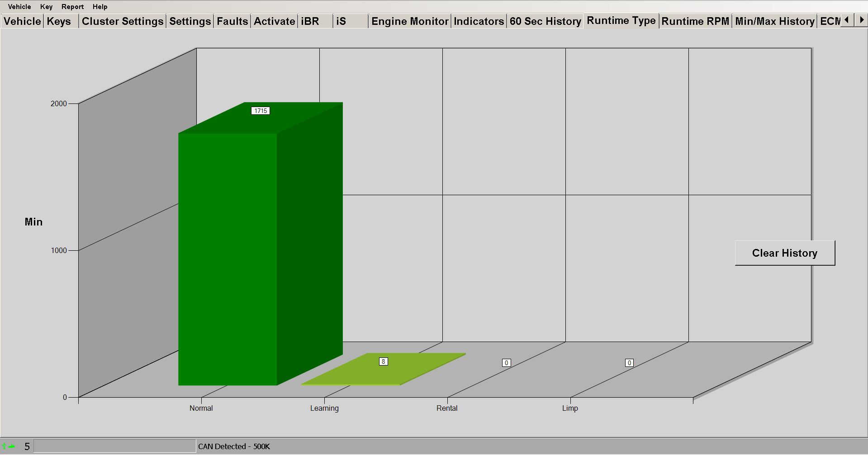Screen dimensions: 868x455
Task: Open the partially hidden ECM tab
Action: (x=830, y=21)
